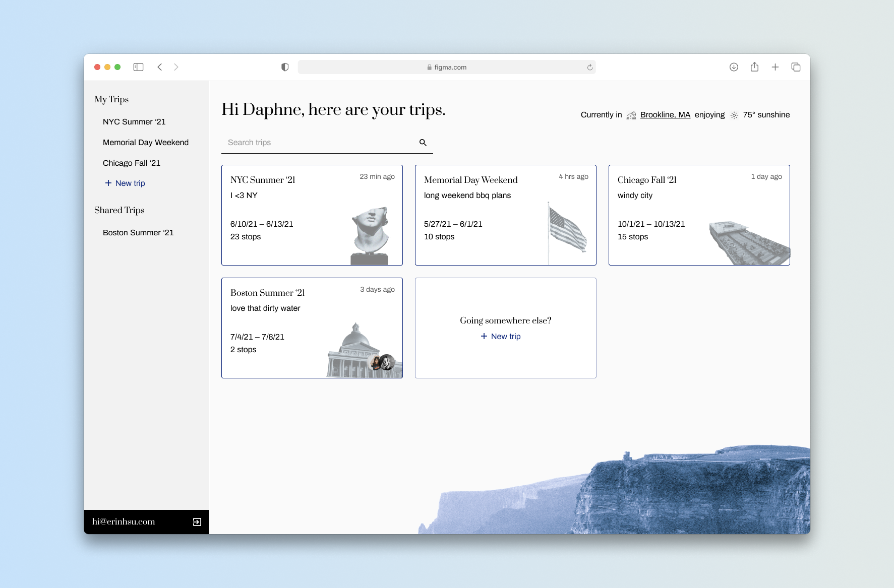Show the tab overview icon
The image size is (894, 588).
coord(796,67)
